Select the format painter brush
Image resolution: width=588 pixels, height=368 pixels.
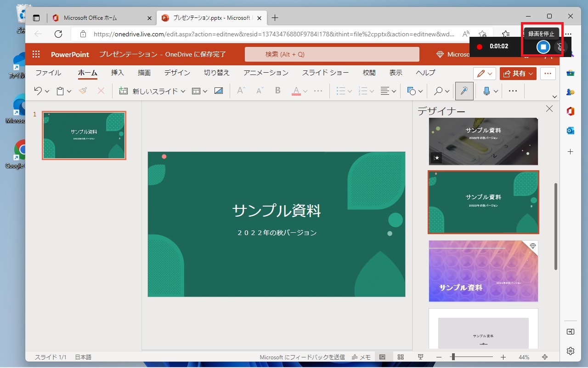(83, 91)
